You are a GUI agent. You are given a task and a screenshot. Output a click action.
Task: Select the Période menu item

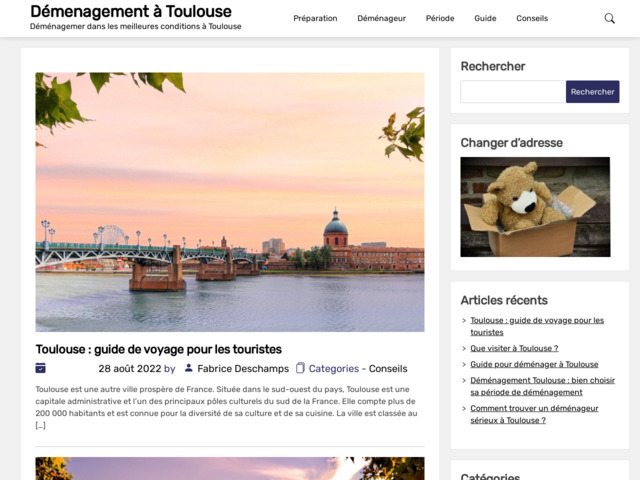pos(440,18)
